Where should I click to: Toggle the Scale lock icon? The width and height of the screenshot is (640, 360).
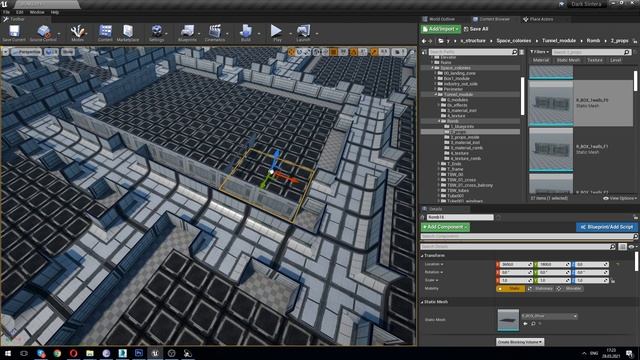pyautogui.click(x=613, y=281)
